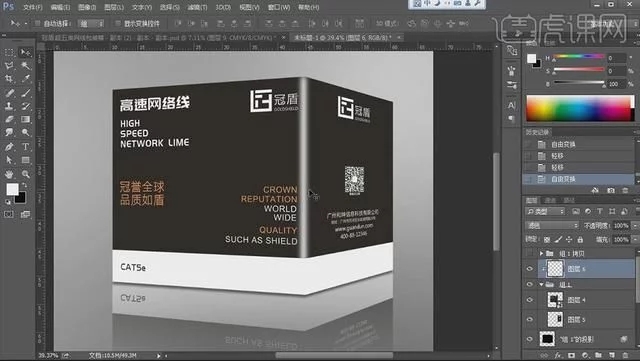Collapse the 组 1 group arrow
The height and width of the screenshot is (361, 640).
542,284
